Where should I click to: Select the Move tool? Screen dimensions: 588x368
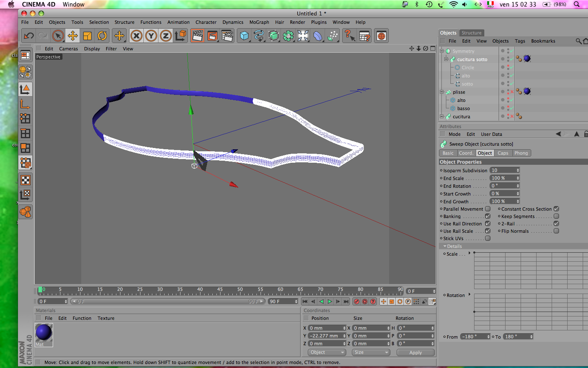point(73,36)
